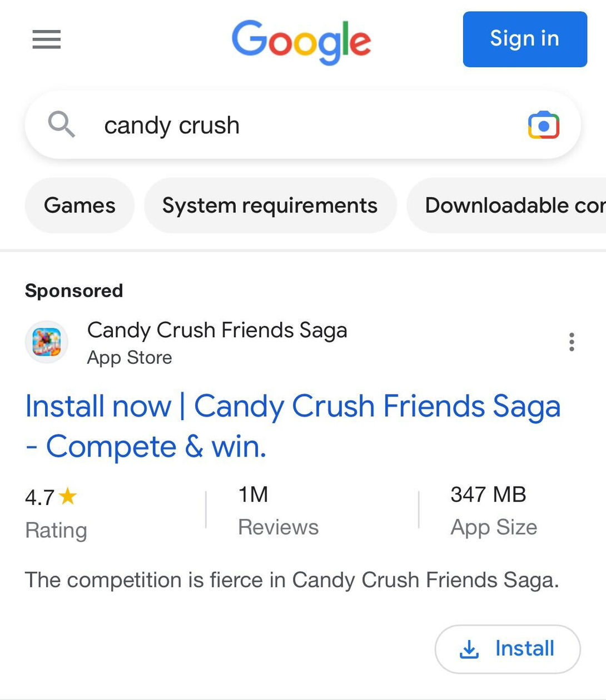Open the hamburger navigation menu

click(46, 40)
